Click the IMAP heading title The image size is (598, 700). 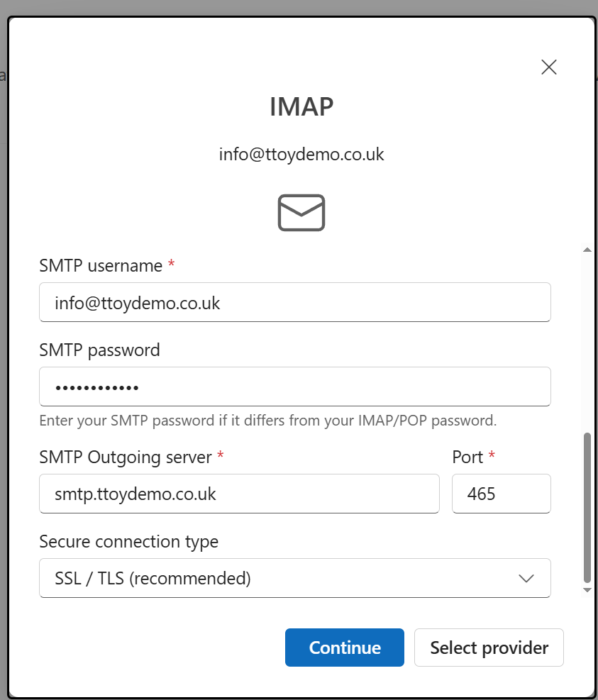point(301,106)
